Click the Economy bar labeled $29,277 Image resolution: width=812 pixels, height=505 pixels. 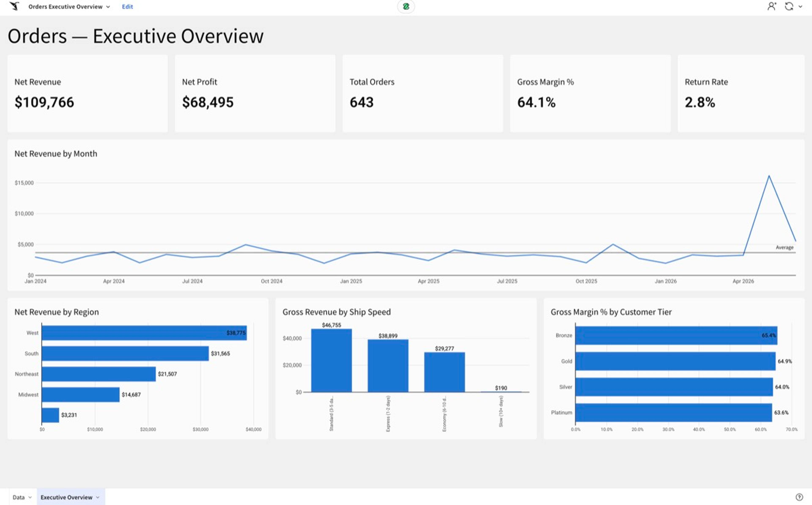(444, 372)
